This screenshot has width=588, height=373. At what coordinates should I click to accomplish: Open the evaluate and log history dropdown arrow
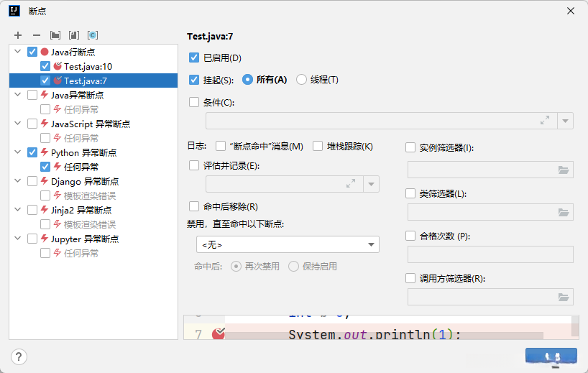371,184
